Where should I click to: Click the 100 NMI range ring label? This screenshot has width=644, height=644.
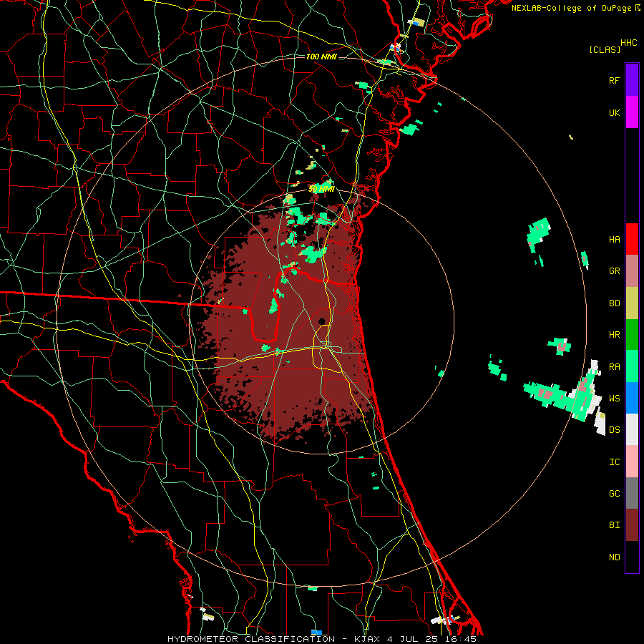(321, 57)
